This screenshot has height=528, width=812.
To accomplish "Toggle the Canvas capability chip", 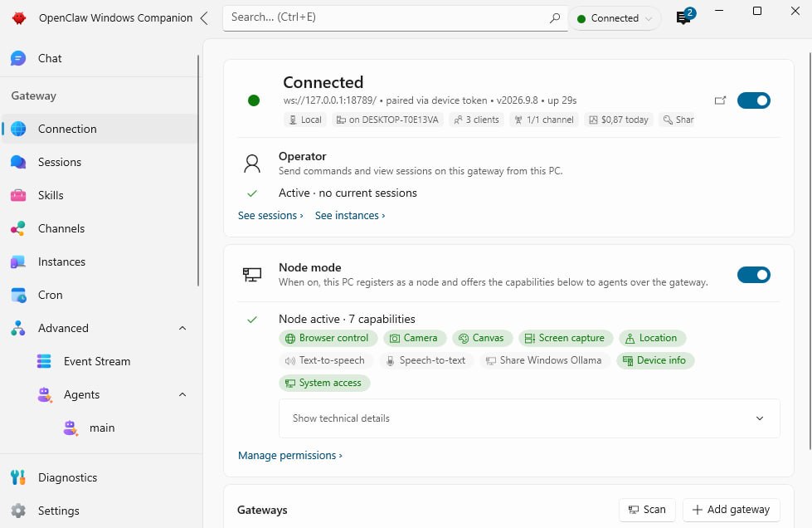I will (x=482, y=338).
